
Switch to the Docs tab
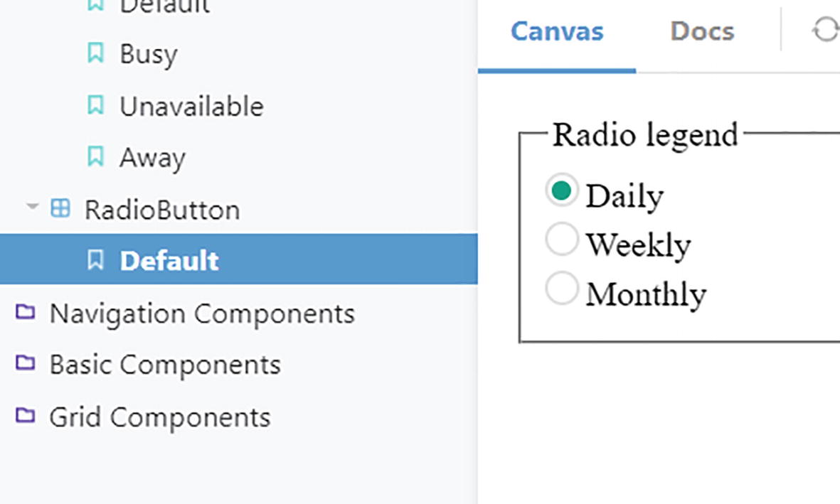click(x=702, y=31)
